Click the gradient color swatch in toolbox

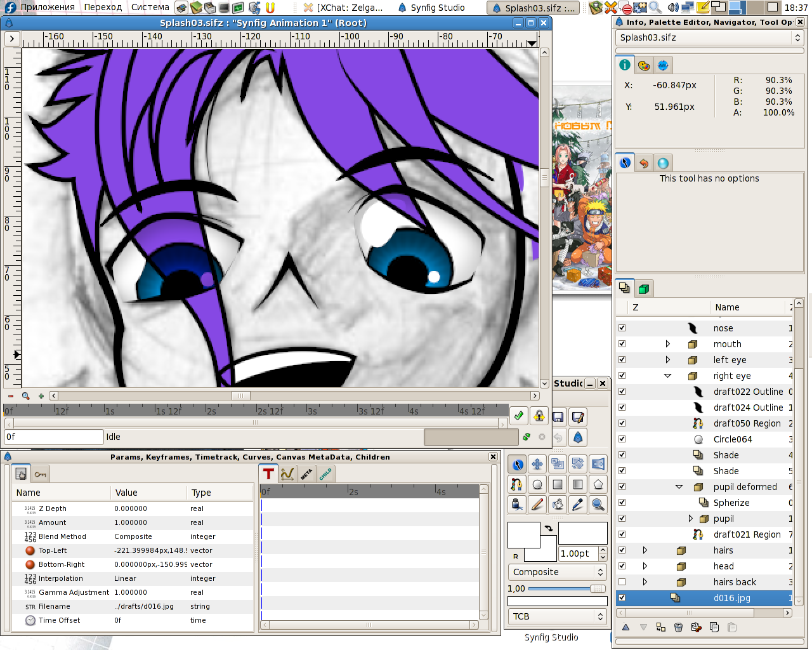pos(582,534)
